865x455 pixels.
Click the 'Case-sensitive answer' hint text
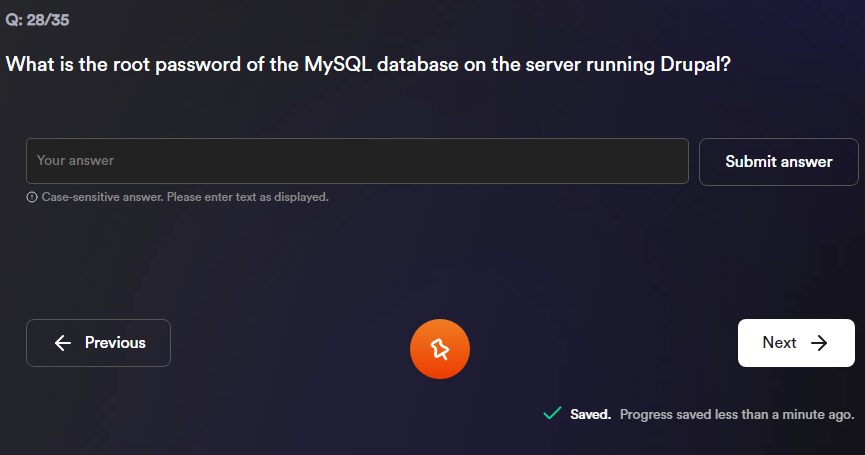pos(102,197)
